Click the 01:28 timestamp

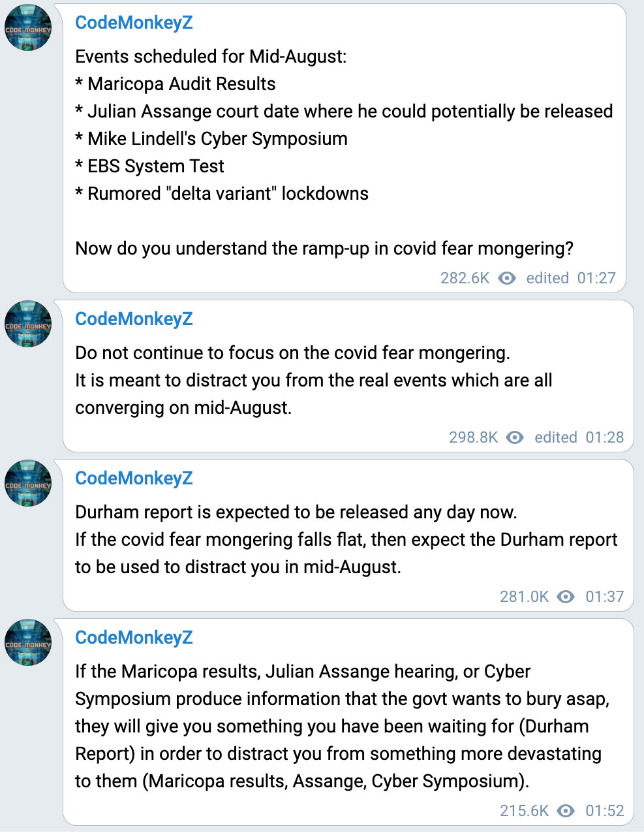point(604,437)
